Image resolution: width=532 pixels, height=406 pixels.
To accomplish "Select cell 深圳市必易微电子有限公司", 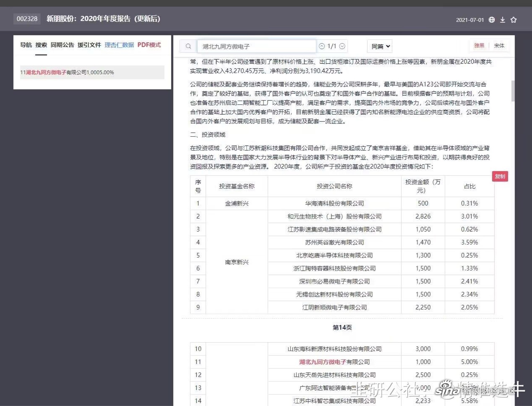I will point(334,282).
